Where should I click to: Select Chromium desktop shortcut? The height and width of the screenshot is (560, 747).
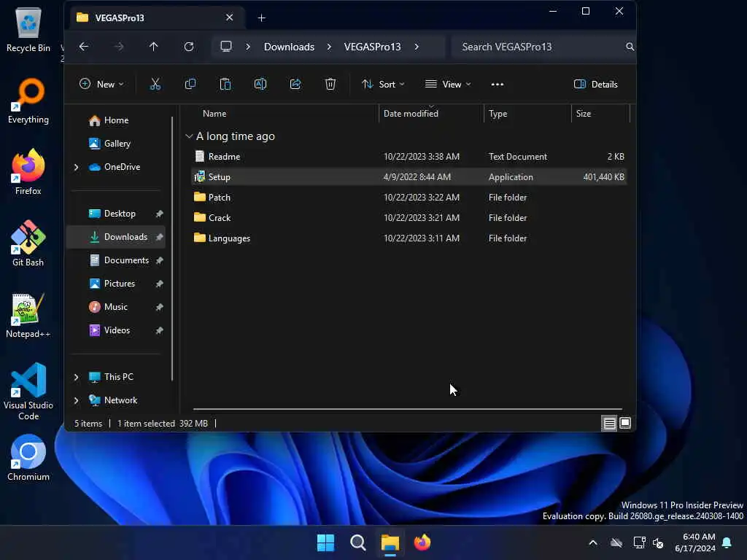[28, 458]
